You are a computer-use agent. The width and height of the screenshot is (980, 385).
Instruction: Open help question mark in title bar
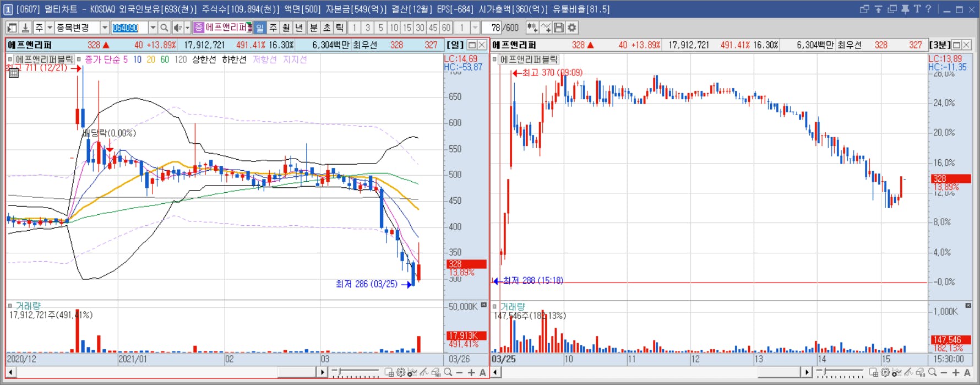click(x=928, y=9)
